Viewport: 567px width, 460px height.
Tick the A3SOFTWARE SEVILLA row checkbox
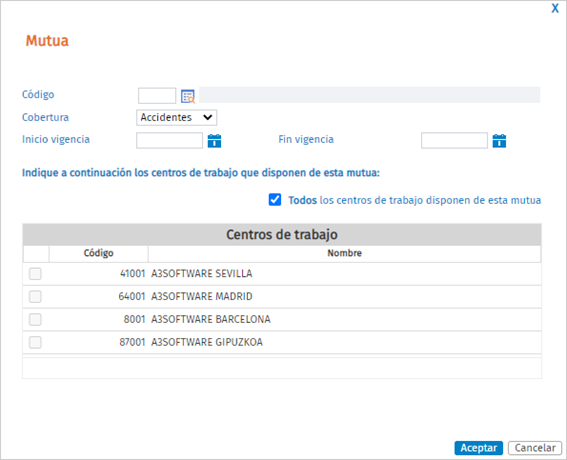pos(35,274)
